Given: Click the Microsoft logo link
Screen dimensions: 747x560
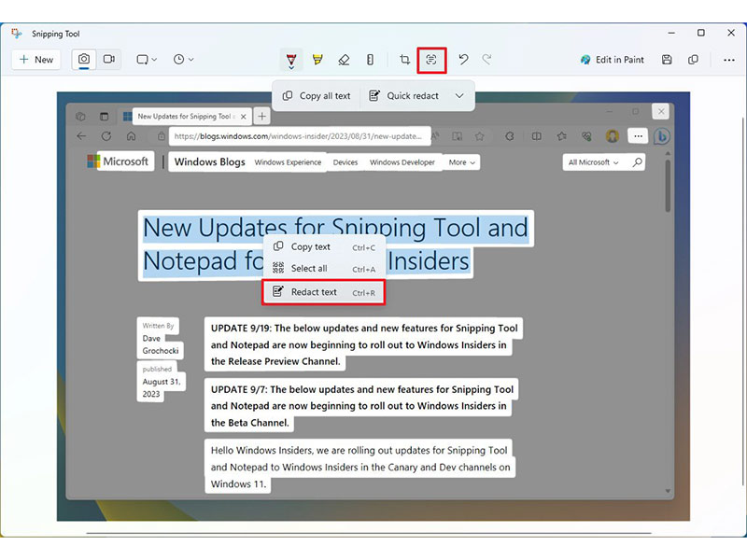Looking at the screenshot, I should point(119,161).
